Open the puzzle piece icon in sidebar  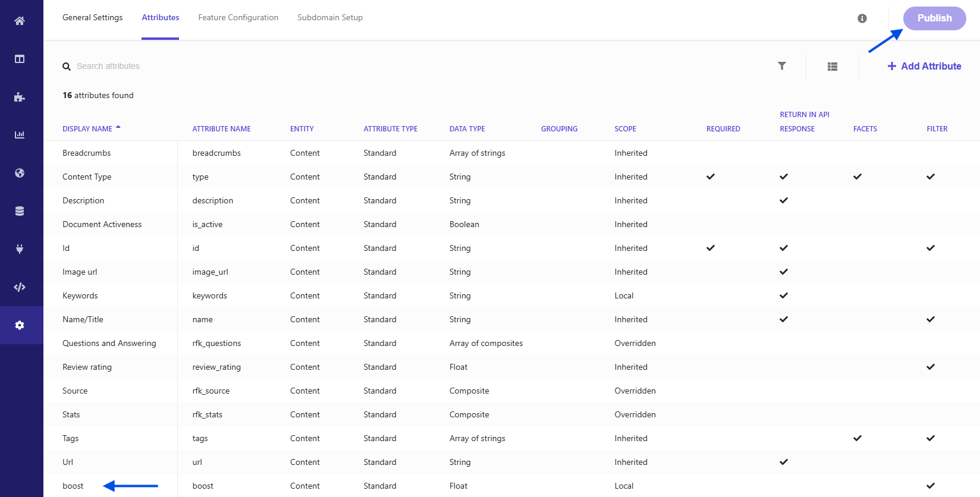tap(20, 97)
